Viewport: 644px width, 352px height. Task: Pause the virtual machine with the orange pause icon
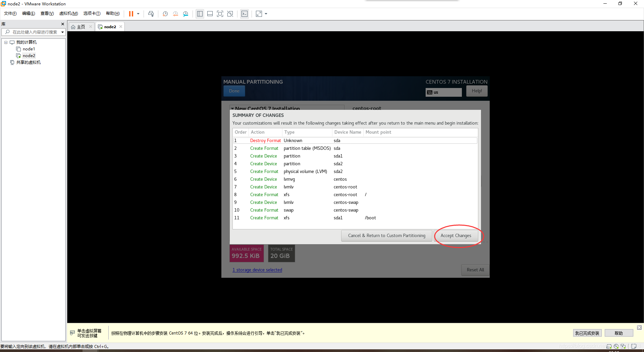coord(131,14)
